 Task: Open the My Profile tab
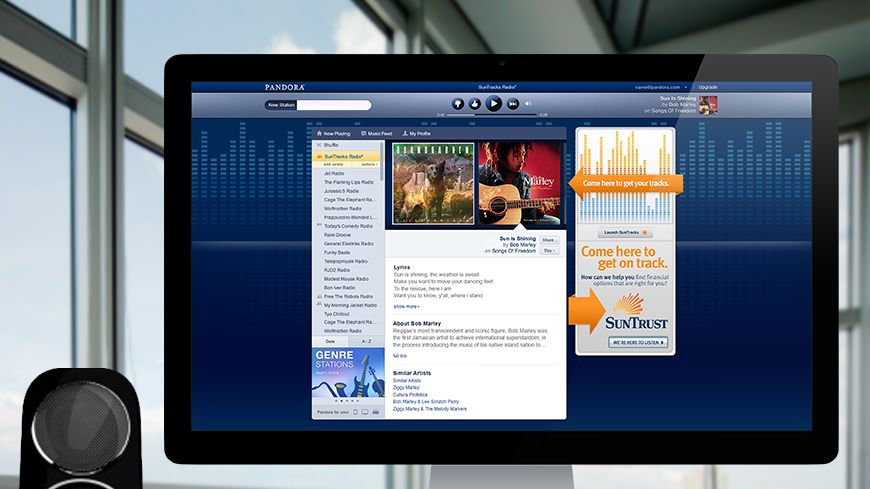[417, 134]
